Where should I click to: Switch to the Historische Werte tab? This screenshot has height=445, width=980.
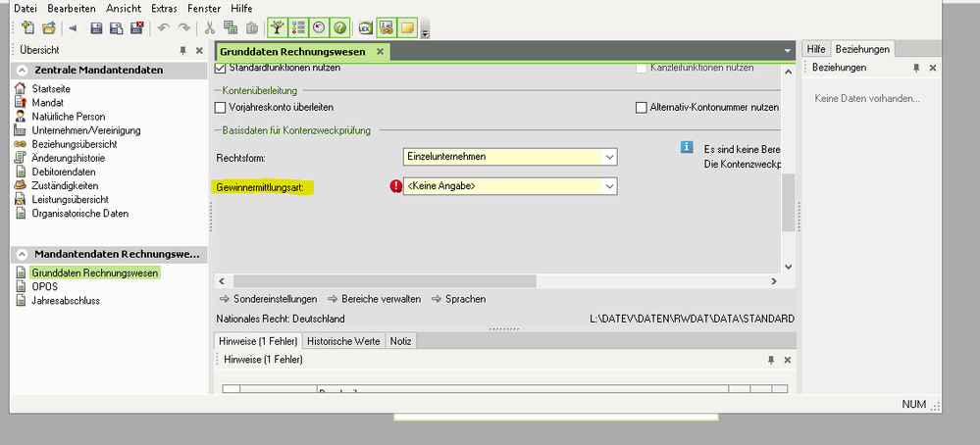[341, 341]
